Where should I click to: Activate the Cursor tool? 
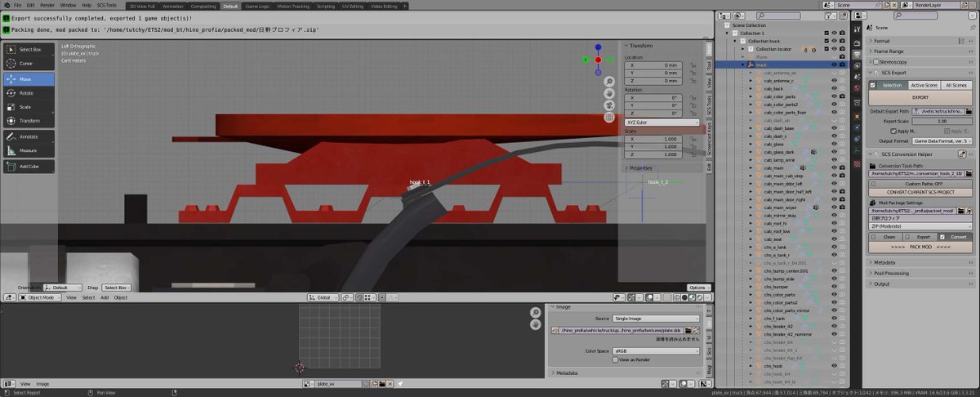coord(29,63)
